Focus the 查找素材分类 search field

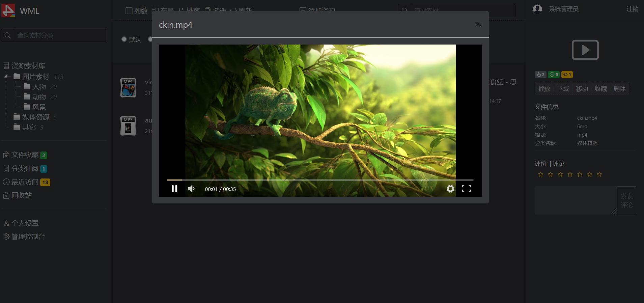tap(60, 35)
